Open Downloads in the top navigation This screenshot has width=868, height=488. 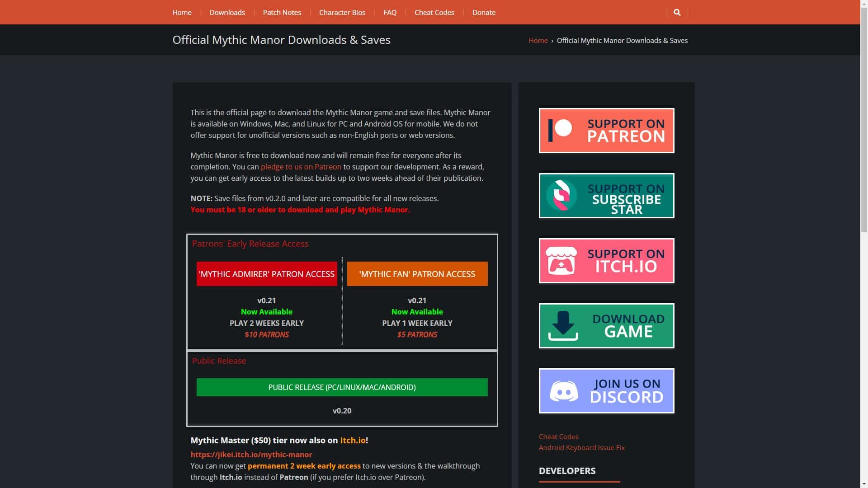pos(227,12)
